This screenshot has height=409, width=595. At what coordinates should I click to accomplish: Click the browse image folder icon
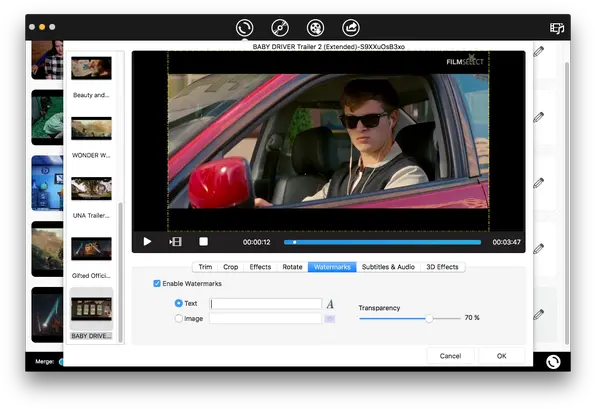pyautogui.click(x=329, y=319)
